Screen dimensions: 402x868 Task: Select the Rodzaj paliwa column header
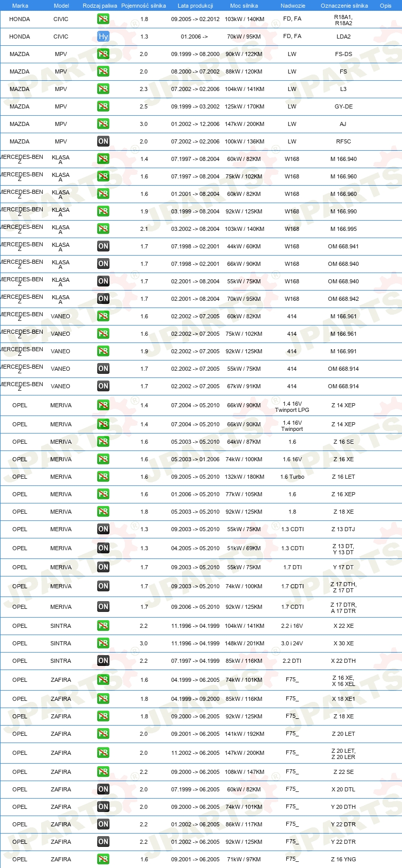tap(100, 6)
